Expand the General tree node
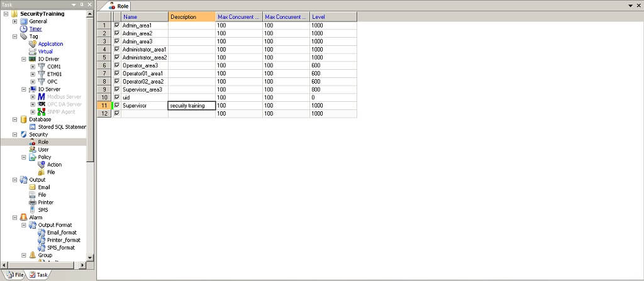The height and width of the screenshot is (281, 644). click(x=15, y=21)
